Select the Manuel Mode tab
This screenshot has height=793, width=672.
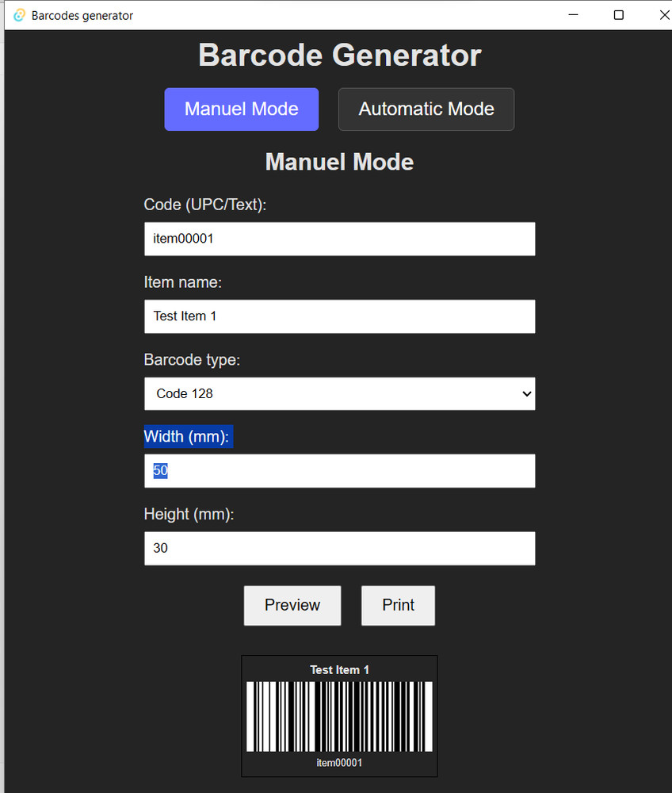241,109
